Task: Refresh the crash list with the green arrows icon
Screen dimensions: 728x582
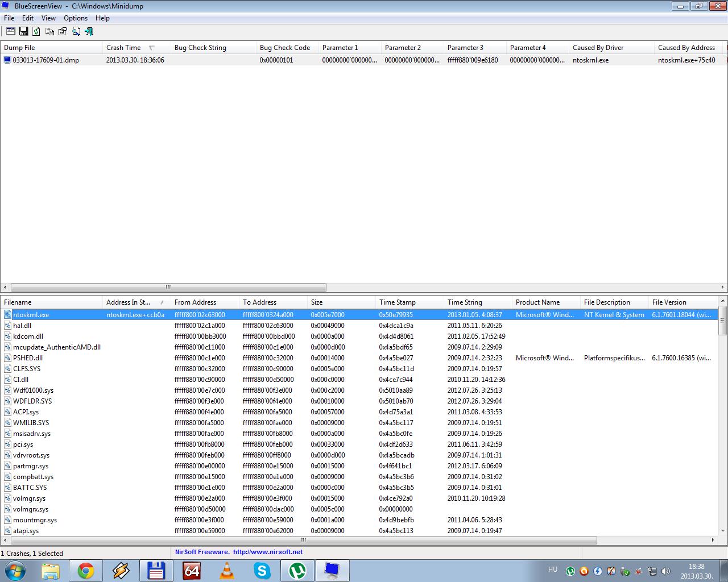Action: pyautogui.click(x=36, y=32)
